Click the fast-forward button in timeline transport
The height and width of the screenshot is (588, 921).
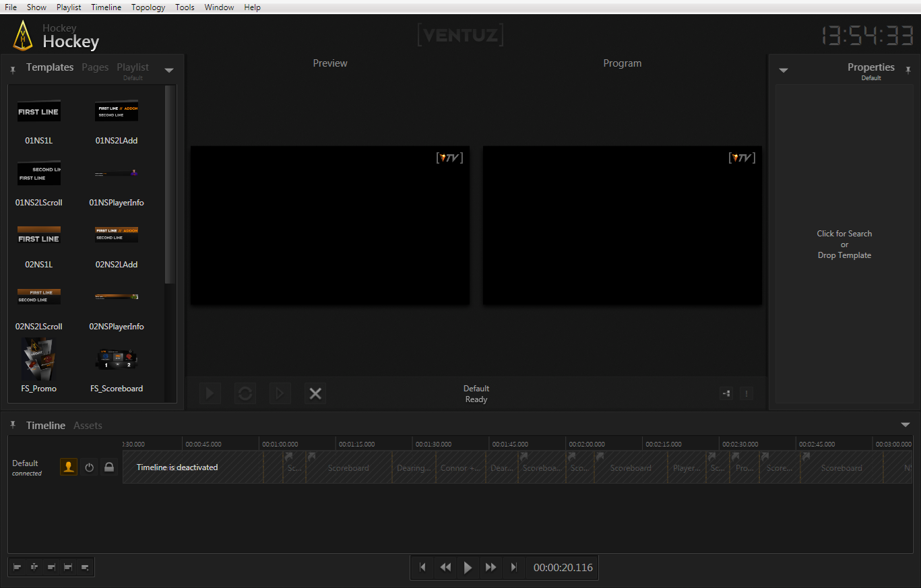pyautogui.click(x=490, y=568)
